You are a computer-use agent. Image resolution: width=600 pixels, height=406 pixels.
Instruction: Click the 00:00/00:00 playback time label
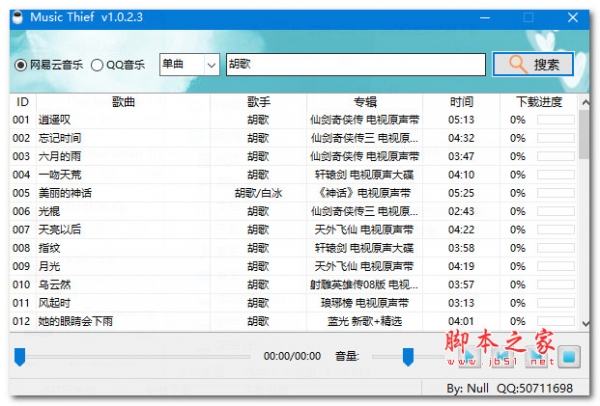(292, 356)
